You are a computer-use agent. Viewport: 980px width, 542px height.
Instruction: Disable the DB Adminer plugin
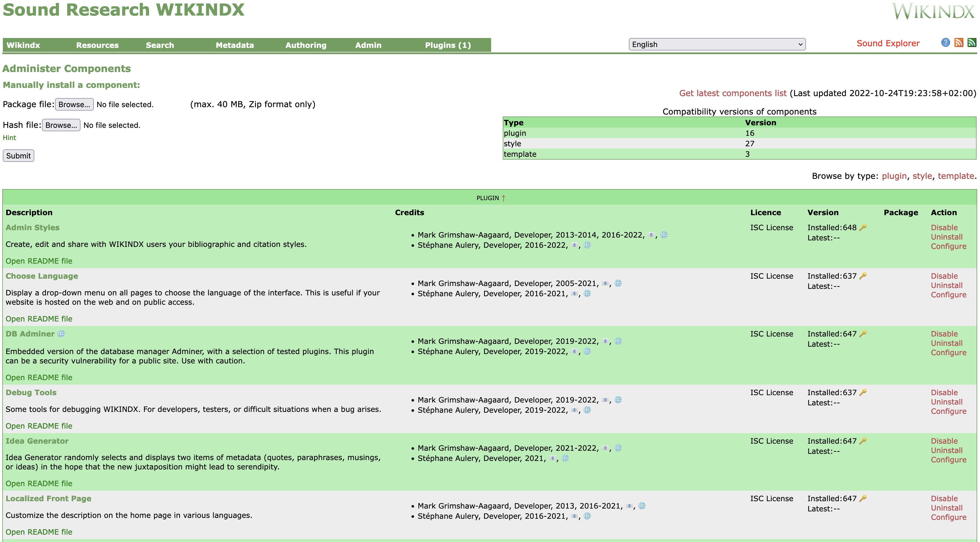point(945,334)
